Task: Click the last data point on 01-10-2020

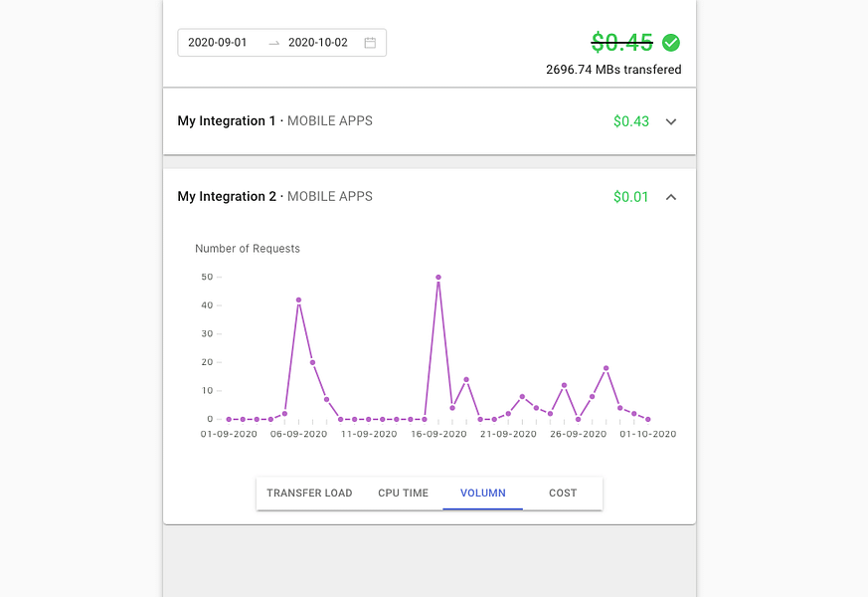Action: point(648,419)
